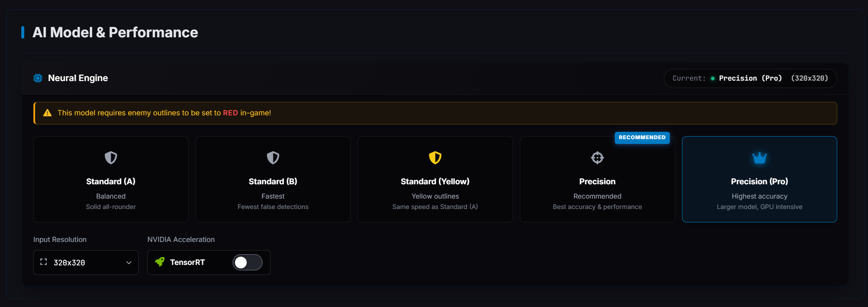
Task: Choose the Standard (A) Balanced model card
Action: (111, 180)
